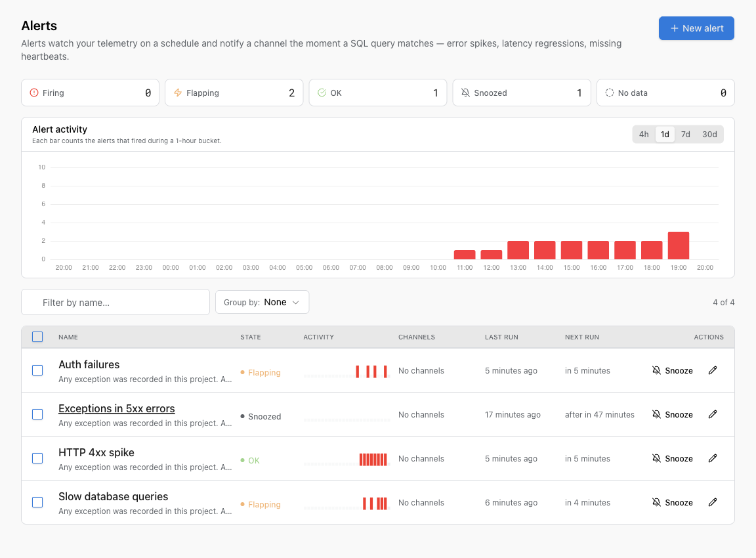The width and height of the screenshot is (756, 558).
Task: Show the 30d alert activity
Action: [709, 135]
